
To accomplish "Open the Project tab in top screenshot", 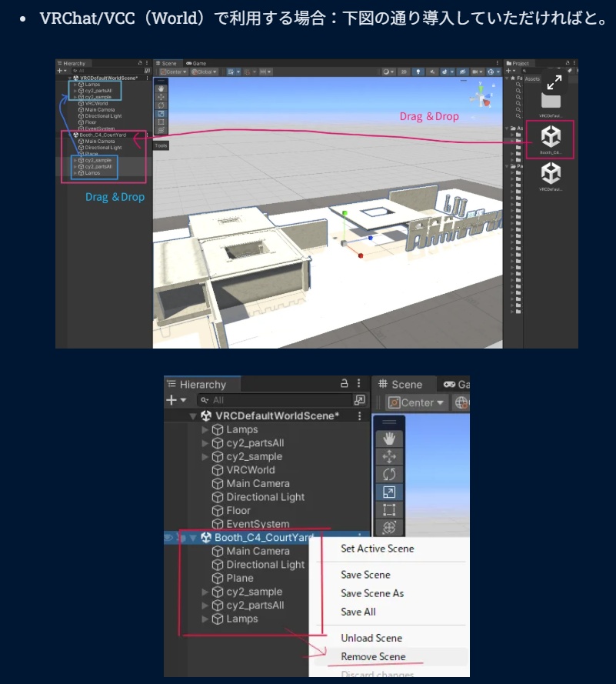I will pos(518,63).
